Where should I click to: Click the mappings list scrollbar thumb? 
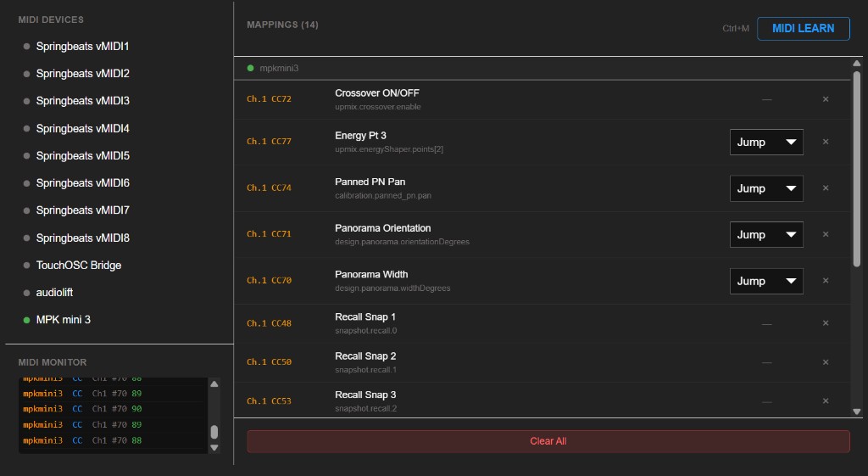pyautogui.click(x=857, y=170)
